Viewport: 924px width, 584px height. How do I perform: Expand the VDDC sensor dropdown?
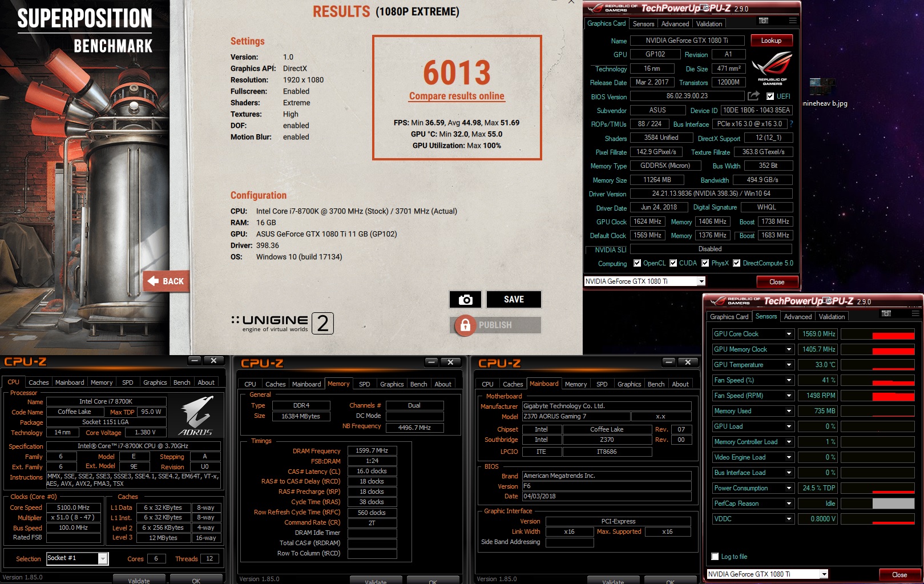coord(789,519)
